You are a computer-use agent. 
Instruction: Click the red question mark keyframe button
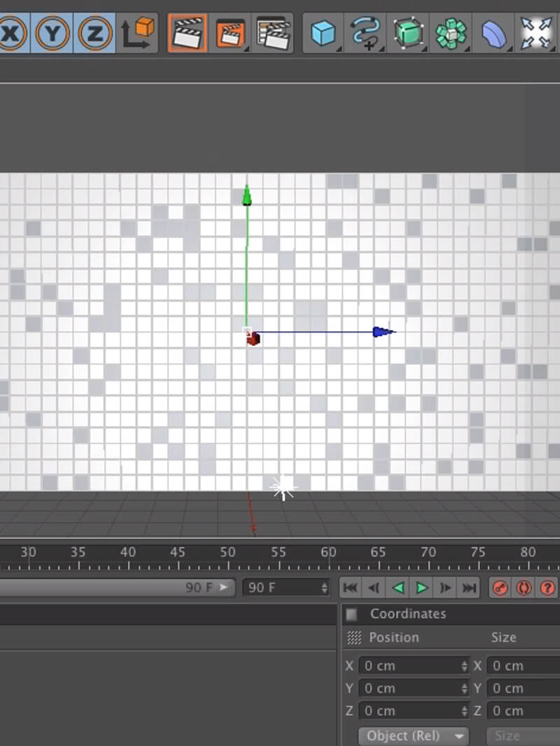point(547,588)
